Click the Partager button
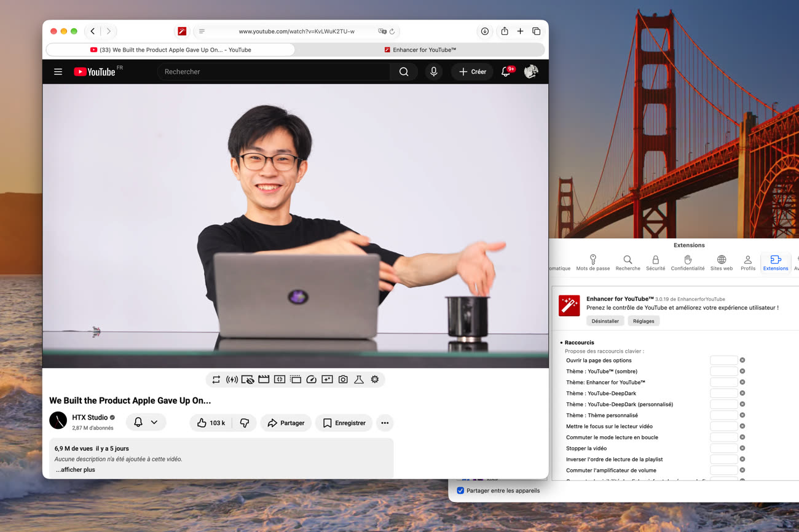The height and width of the screenshot is (532, 799). coord(286,423)
